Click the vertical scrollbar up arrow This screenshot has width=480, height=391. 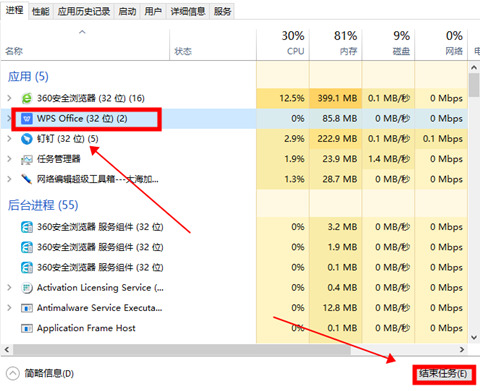point(474,68)
